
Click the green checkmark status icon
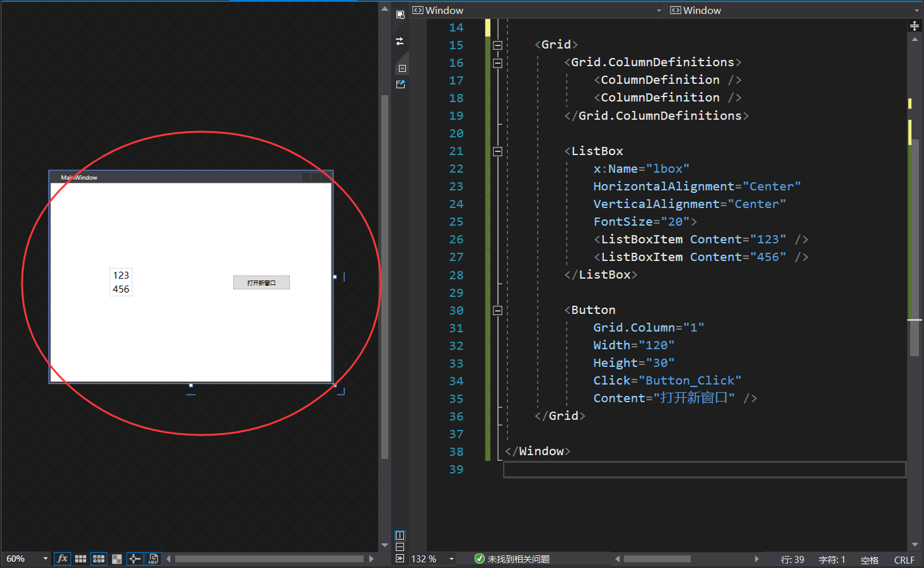pos(479,559)
